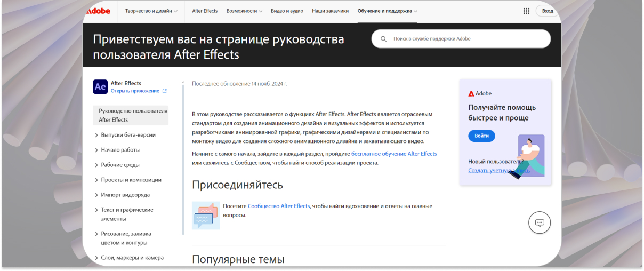Open the Обучение и поддержка dropdown menu
This screenshot has width=644, height=271.
click(388, 11)
